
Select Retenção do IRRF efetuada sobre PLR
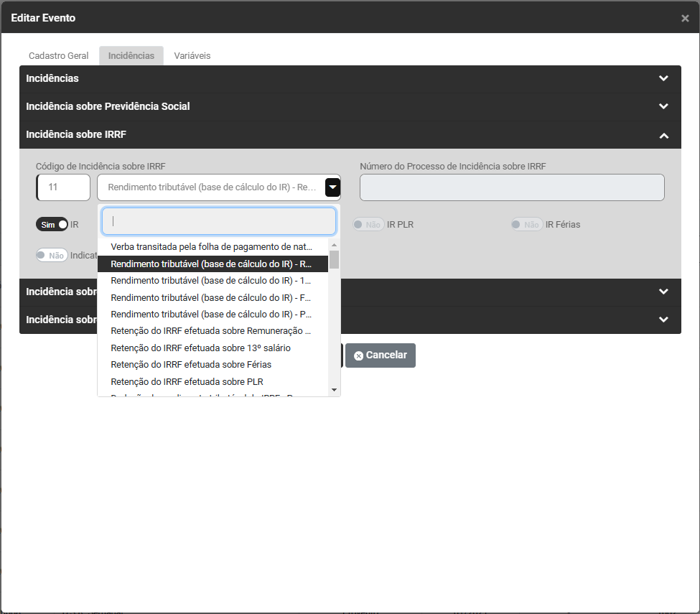187,382
